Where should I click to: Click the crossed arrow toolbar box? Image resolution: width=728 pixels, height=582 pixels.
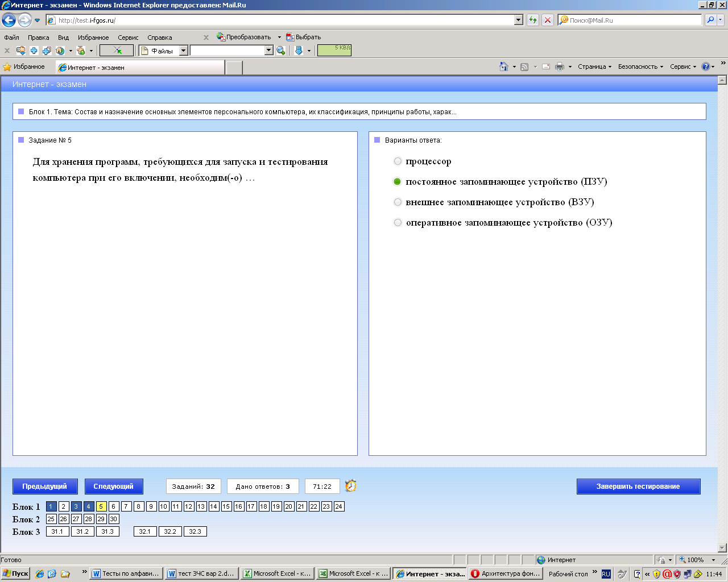[x=117, y=51]
